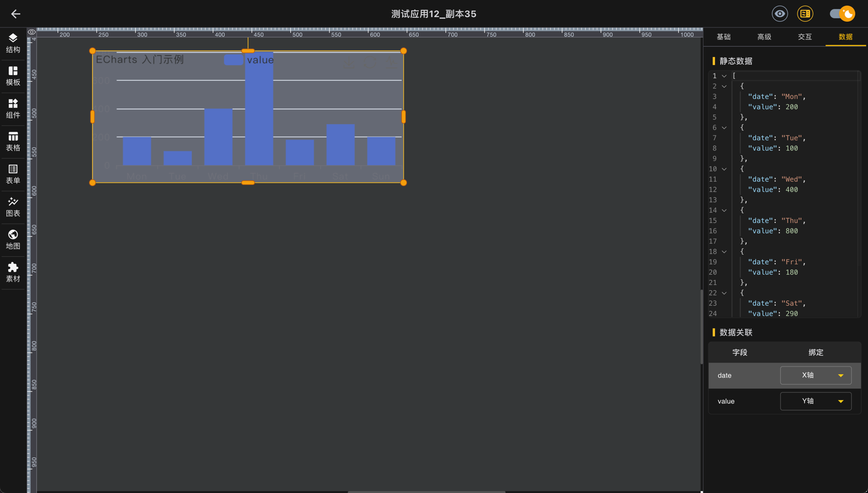
Task: Click the top-left corner resize handle
Action: 93,51
